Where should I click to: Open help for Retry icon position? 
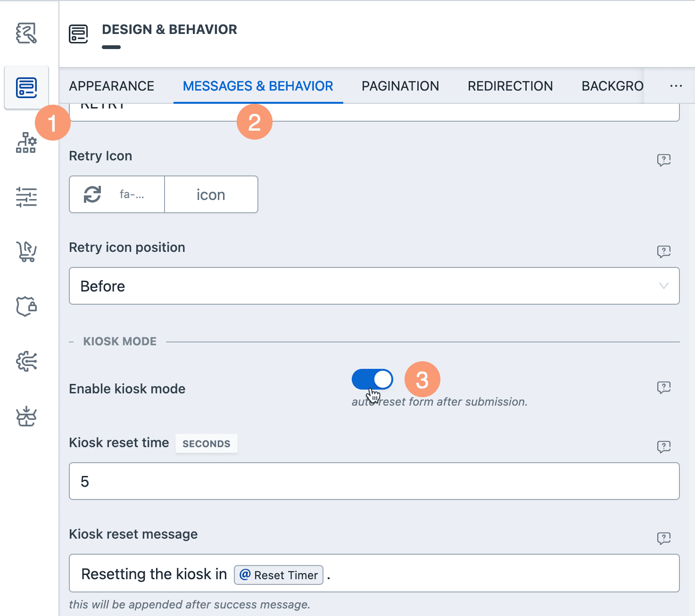click(x=664, y=251)
